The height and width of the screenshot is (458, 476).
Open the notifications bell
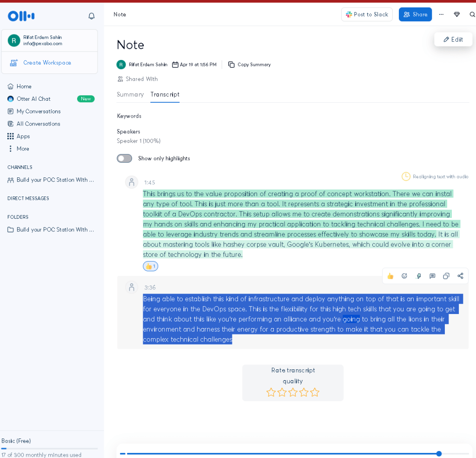(92, 16)
